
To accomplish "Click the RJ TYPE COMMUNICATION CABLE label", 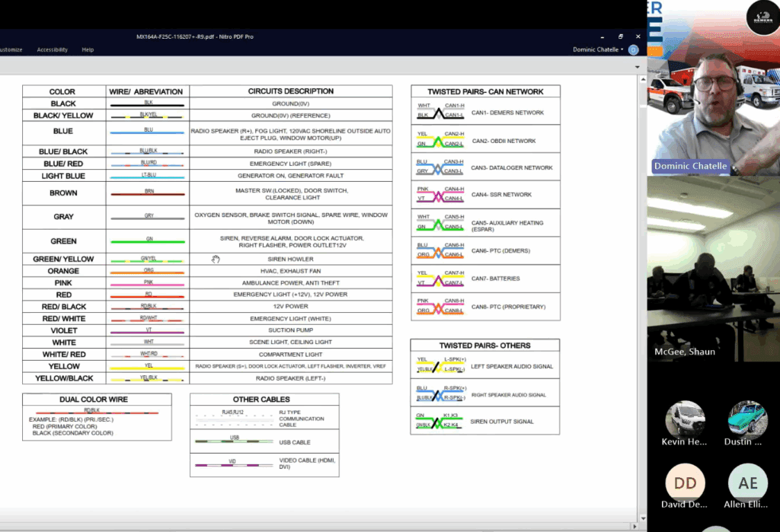I will (x=302, y=419).
